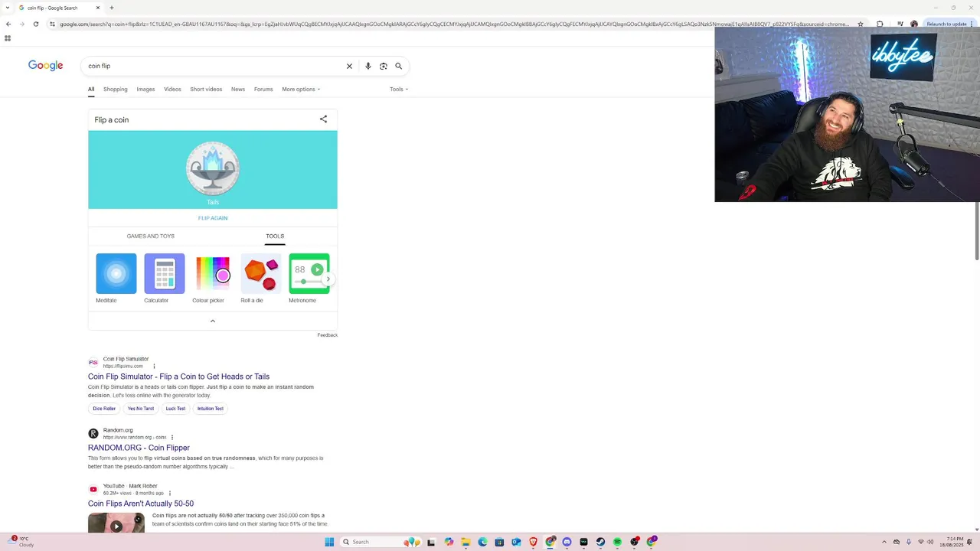Screen dimensions: 980x551
Task: Open the Shopping results tab
Action: (x=116, y=89)
